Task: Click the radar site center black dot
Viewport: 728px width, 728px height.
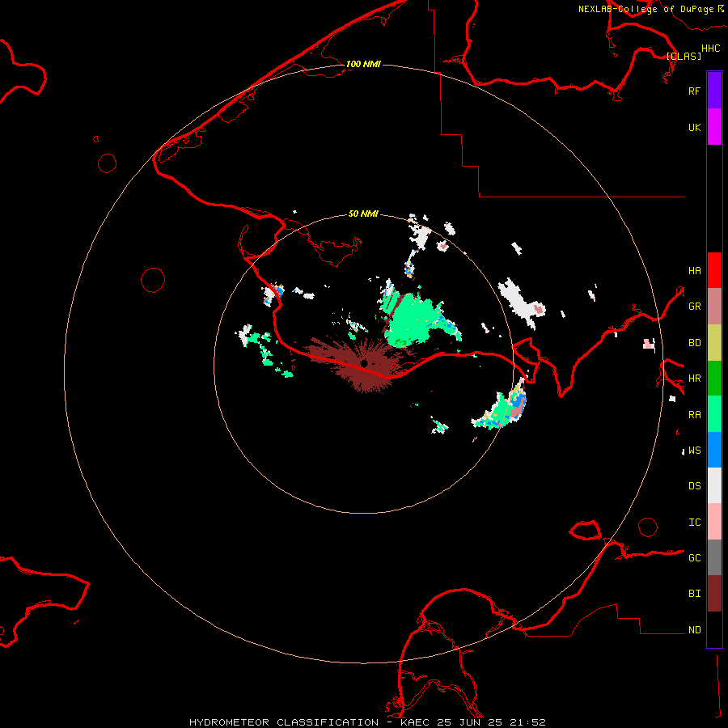Action: [365, 363]
